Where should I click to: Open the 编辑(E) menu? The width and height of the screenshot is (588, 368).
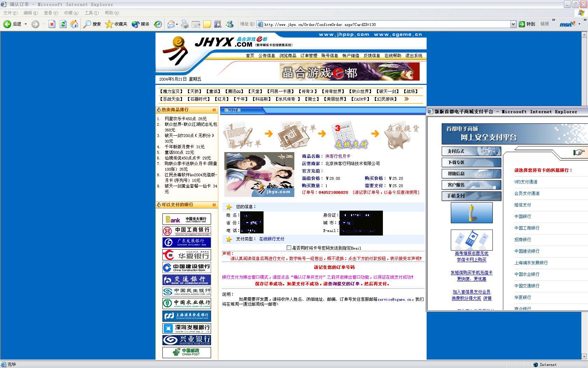coord(30,13)
